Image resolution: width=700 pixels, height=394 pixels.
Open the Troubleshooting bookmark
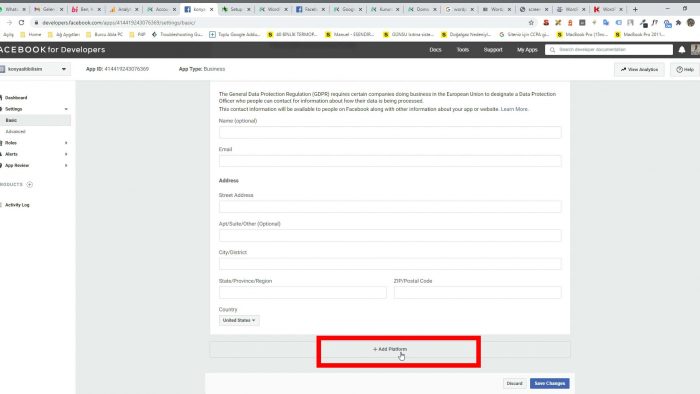click(177, 34)
